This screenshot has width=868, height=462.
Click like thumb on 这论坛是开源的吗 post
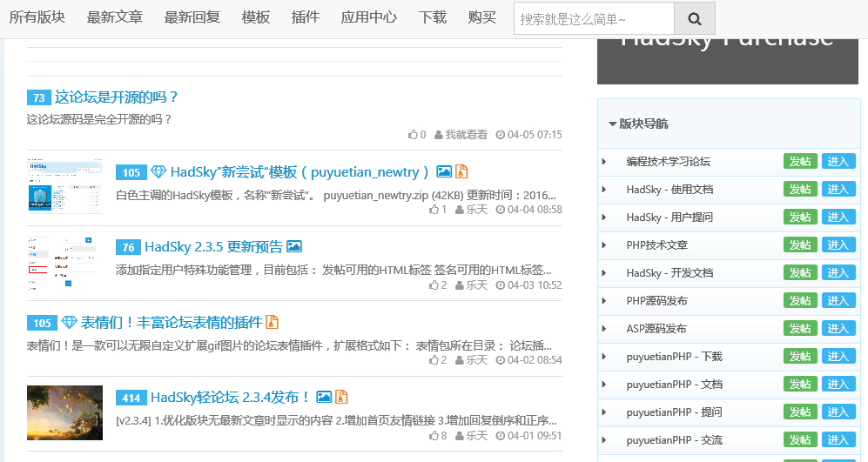pyautogui.click(x=413, y=135)
